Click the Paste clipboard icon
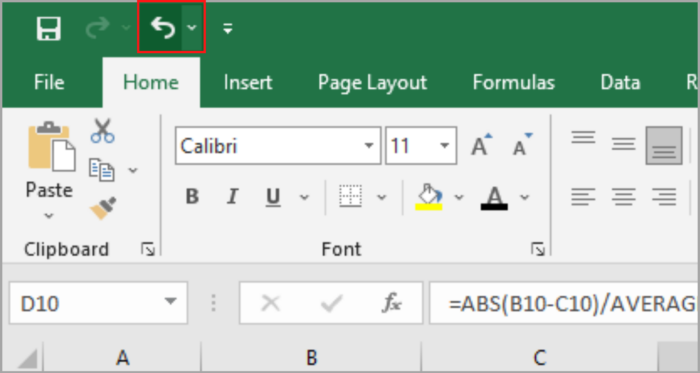This screenshot has height=373, width=700. [51, 146]
